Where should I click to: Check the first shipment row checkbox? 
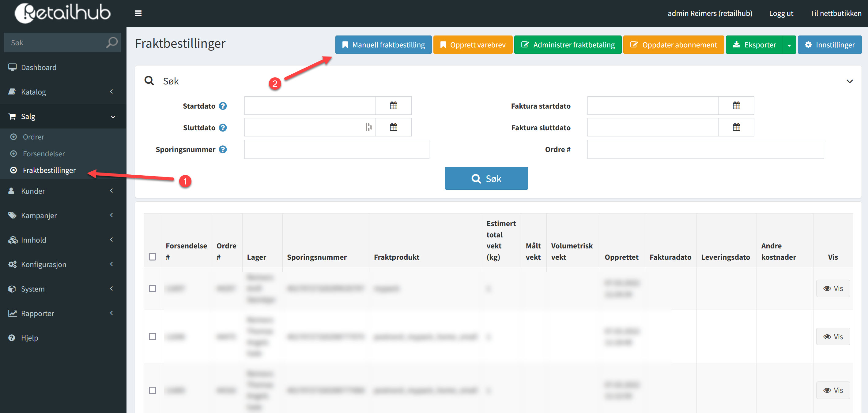152,288
